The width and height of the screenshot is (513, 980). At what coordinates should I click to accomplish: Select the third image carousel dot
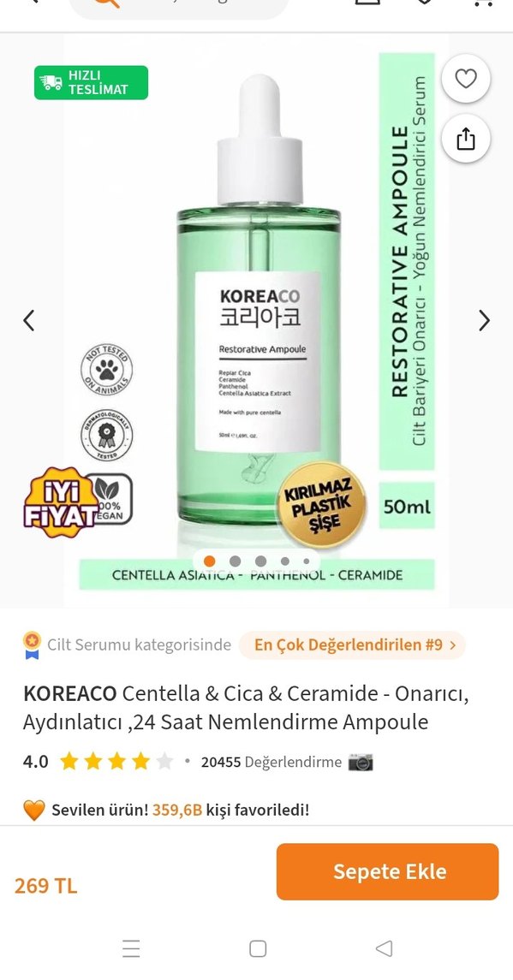(261, 561)
